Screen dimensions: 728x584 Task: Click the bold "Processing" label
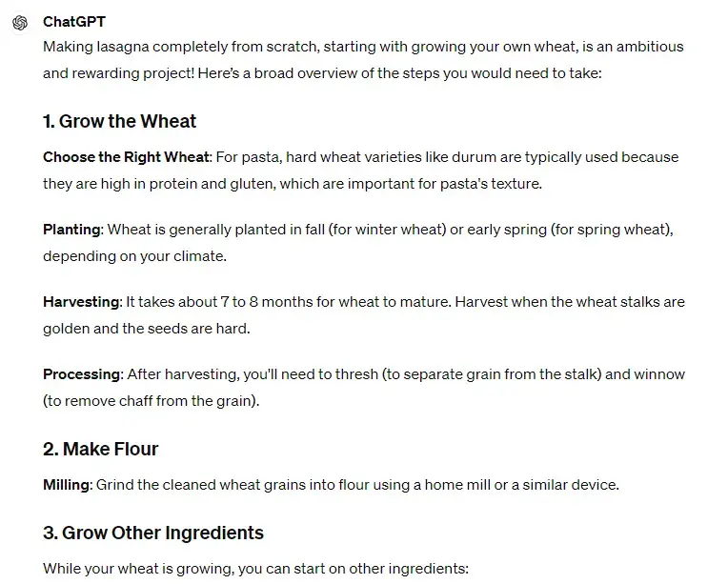pyautogui.click(x=82, y=374)
